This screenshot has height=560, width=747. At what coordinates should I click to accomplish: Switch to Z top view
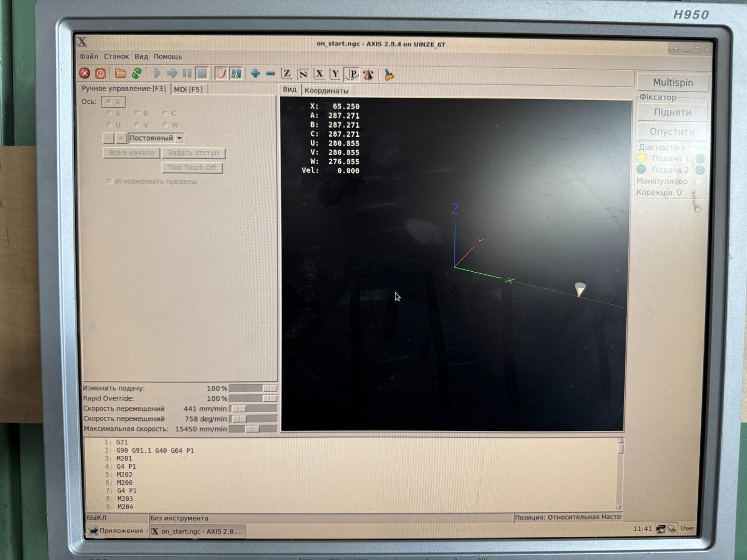[x=287, y=74]
